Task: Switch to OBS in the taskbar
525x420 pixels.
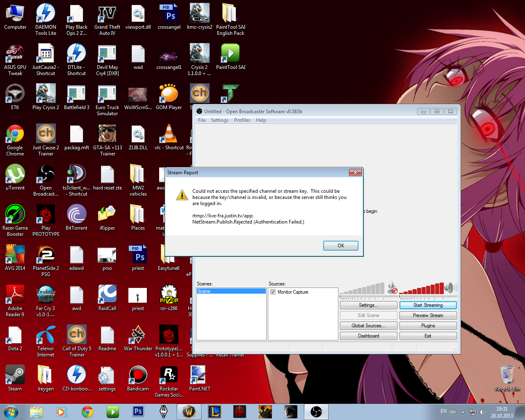Action: point(316,411)
